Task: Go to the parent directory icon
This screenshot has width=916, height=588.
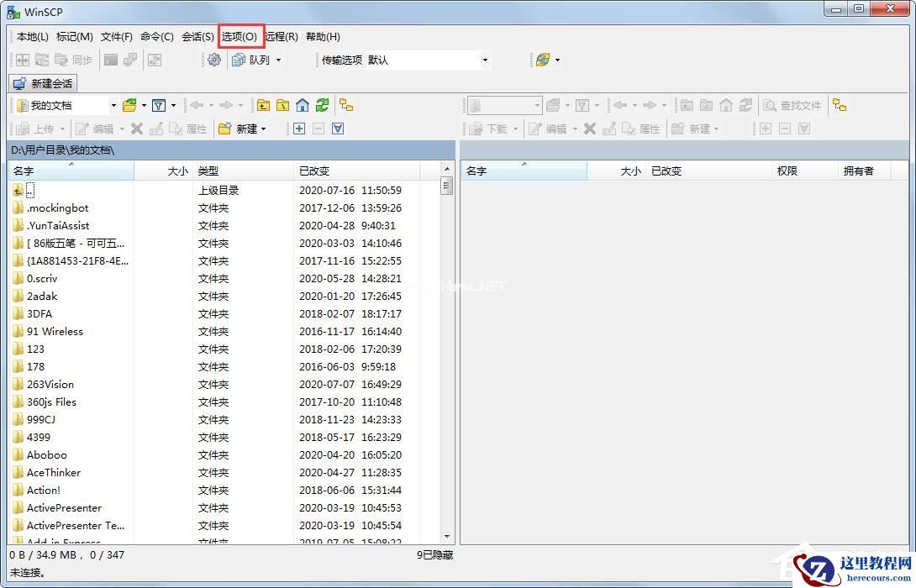Action: (264, 106)
